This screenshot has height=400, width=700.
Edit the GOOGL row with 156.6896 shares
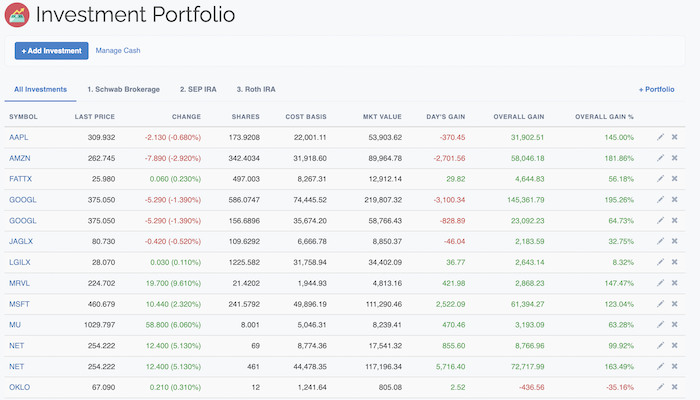point(660,221)
